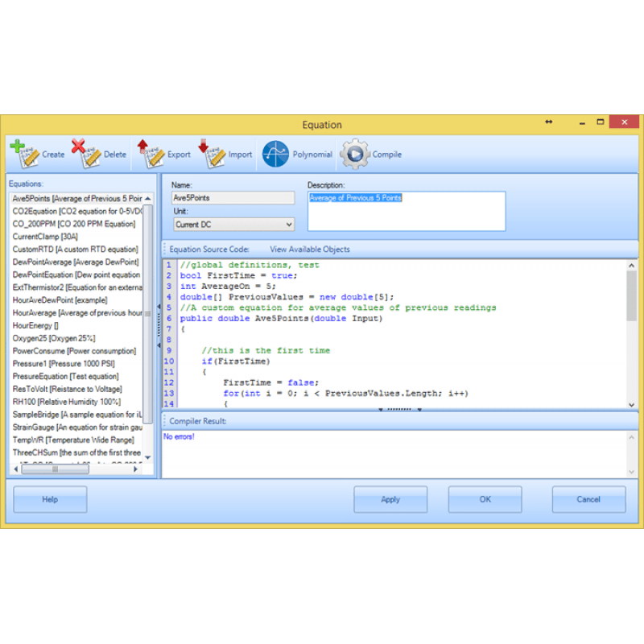Click the equations list up scroll arrow
Viewport: 644px width, 644px height.
[x=147, y=197]
